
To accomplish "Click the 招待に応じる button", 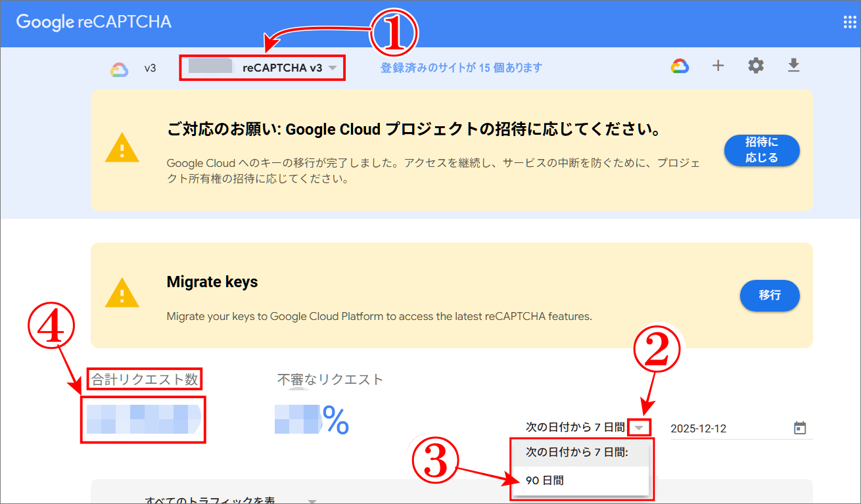I will pyautogui.click(x=762, y=150).
